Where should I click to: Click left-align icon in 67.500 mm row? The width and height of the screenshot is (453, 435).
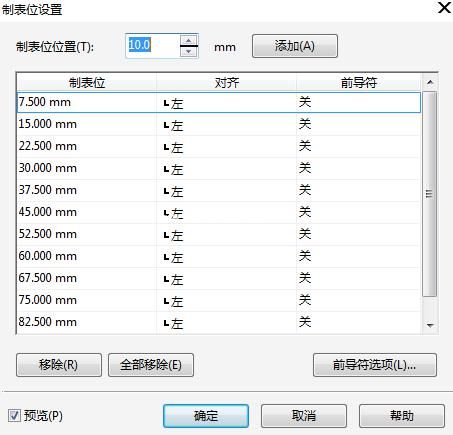tap(166, 280)
